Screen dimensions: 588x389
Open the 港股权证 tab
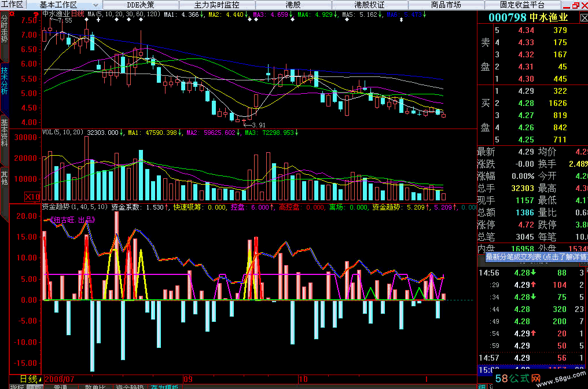tap(370, 5)
